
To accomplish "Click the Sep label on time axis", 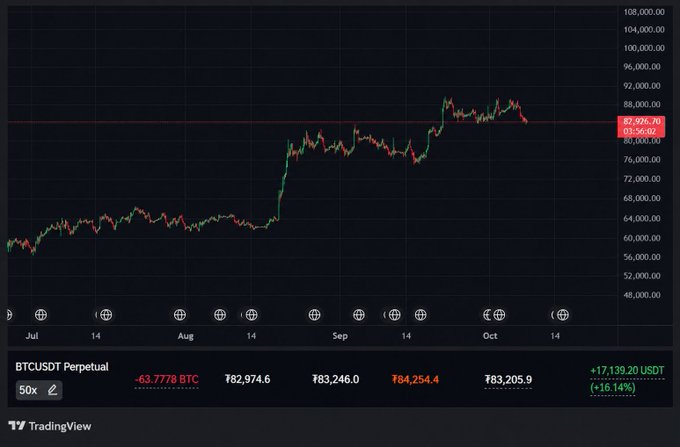I will pyautogui.click(x=340, y=336).
